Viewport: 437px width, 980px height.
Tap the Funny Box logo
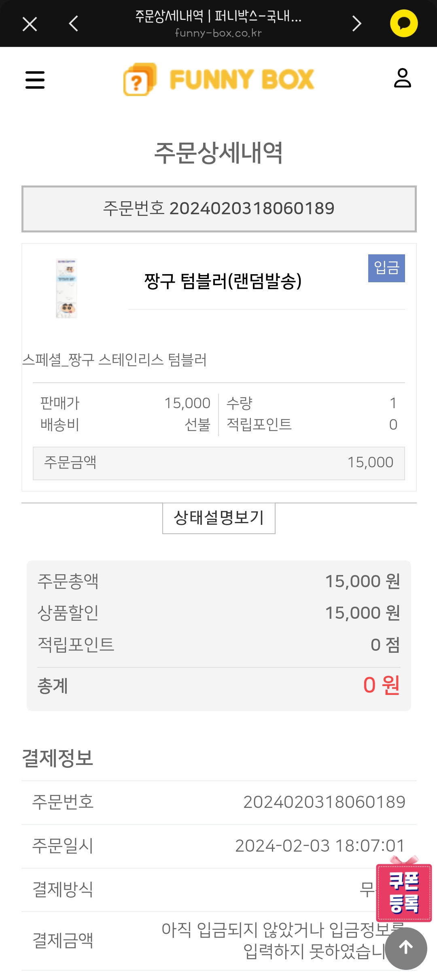(218, 79)
